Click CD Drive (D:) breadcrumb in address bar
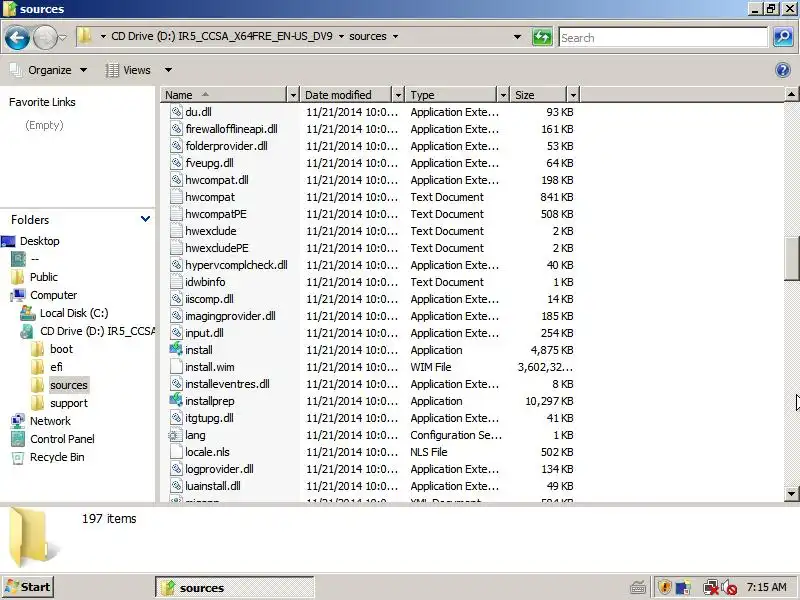Screen dimensions: 800x600 [221, 37]
